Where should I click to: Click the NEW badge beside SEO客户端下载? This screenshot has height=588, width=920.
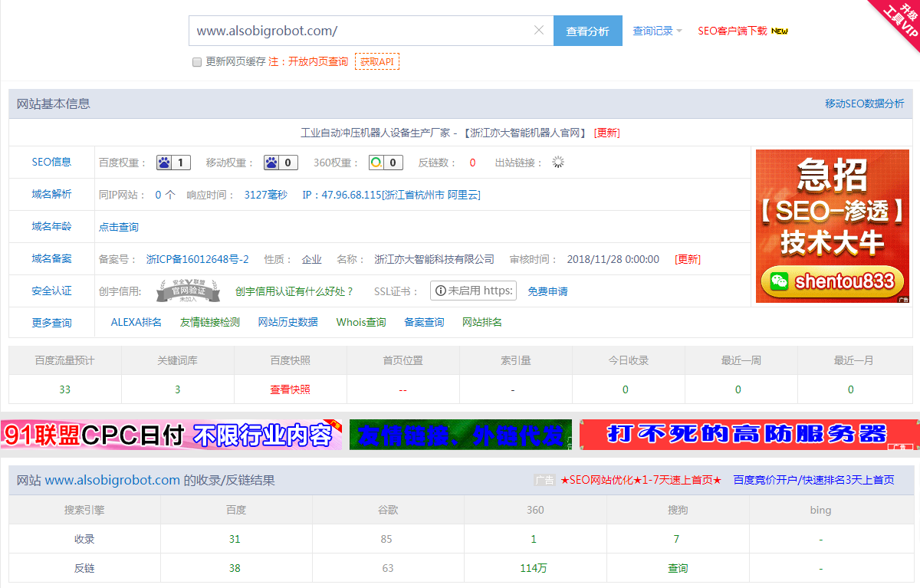780,30
